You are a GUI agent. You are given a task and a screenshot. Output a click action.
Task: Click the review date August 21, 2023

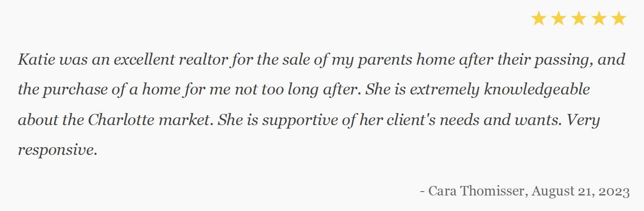coord(580,191)
